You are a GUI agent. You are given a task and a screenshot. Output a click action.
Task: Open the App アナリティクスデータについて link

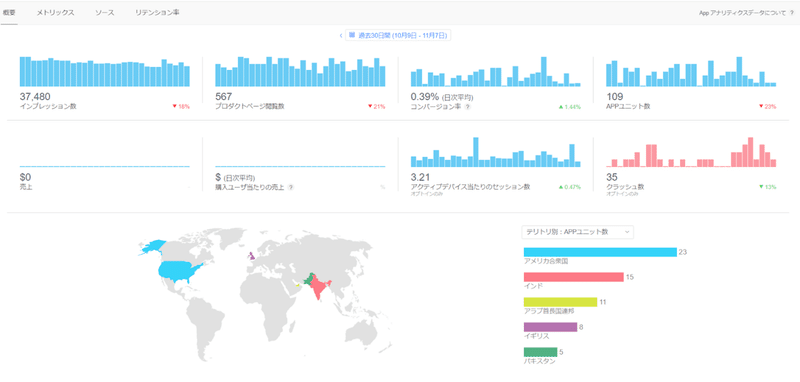click(x=742, y=13)
